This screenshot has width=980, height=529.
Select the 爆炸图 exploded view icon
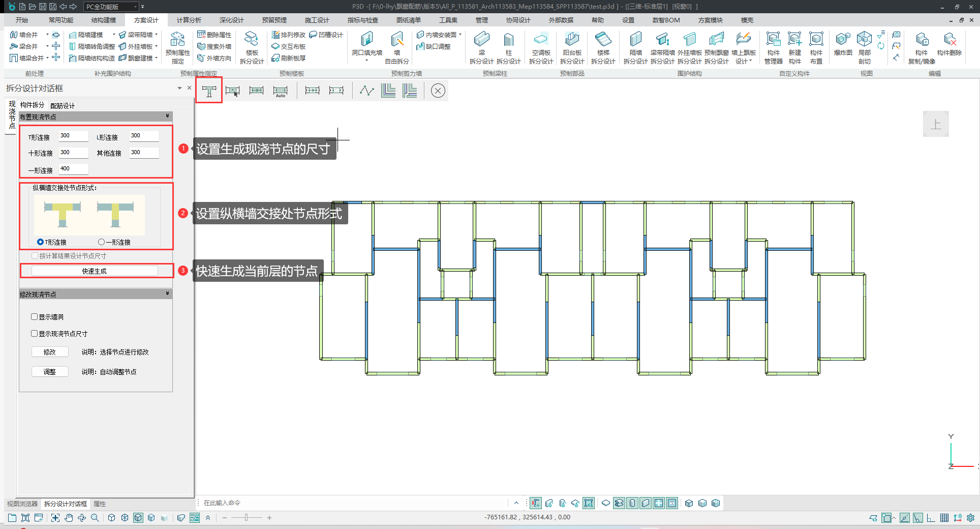tap(843, 41)
